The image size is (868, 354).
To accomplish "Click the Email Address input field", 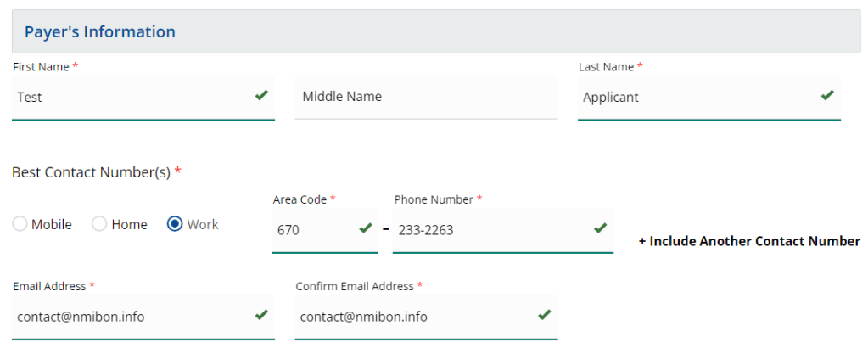I will (x=127, y=317).
